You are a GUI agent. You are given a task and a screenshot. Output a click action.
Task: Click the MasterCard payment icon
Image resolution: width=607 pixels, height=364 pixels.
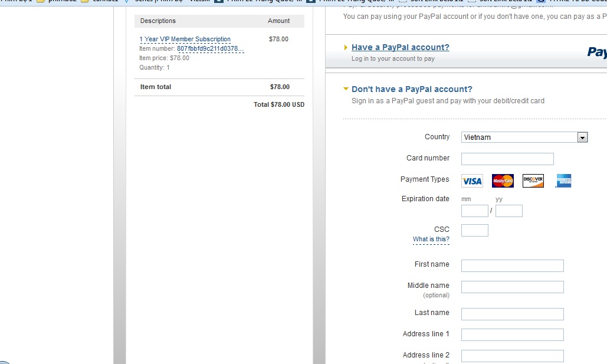click(x=503, y=181)
